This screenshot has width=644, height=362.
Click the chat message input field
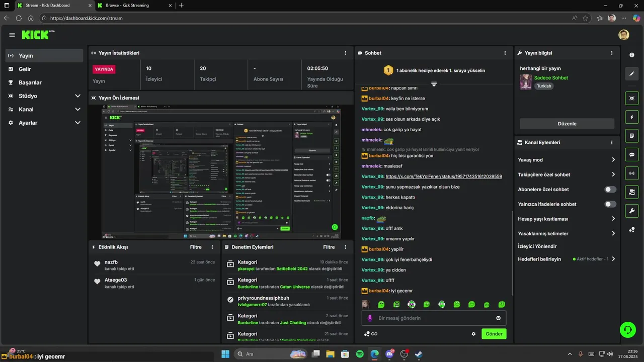click(434, 318)
